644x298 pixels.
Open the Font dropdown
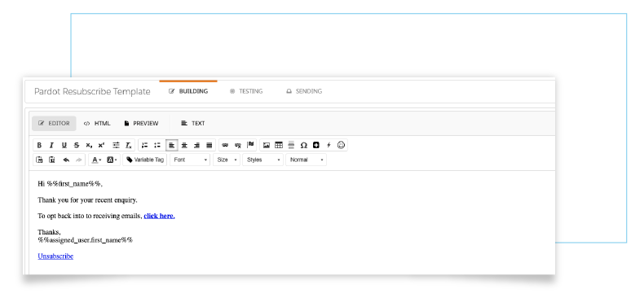coord(190,160)
